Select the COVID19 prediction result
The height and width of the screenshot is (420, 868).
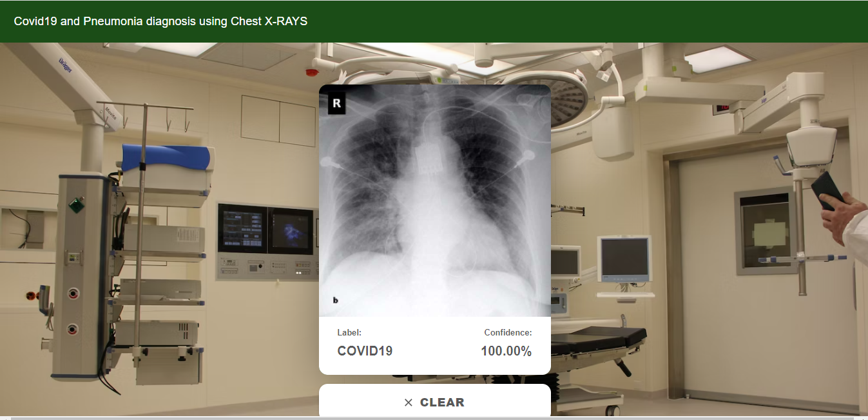tap(365, 351)
